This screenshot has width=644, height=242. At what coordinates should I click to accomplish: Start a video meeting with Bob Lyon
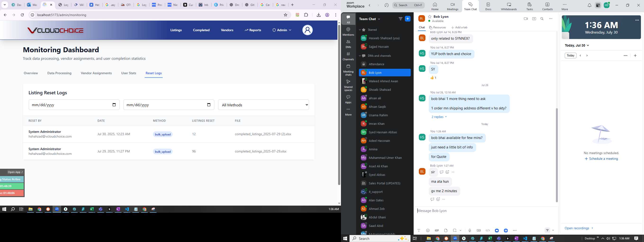coord(526,19)
